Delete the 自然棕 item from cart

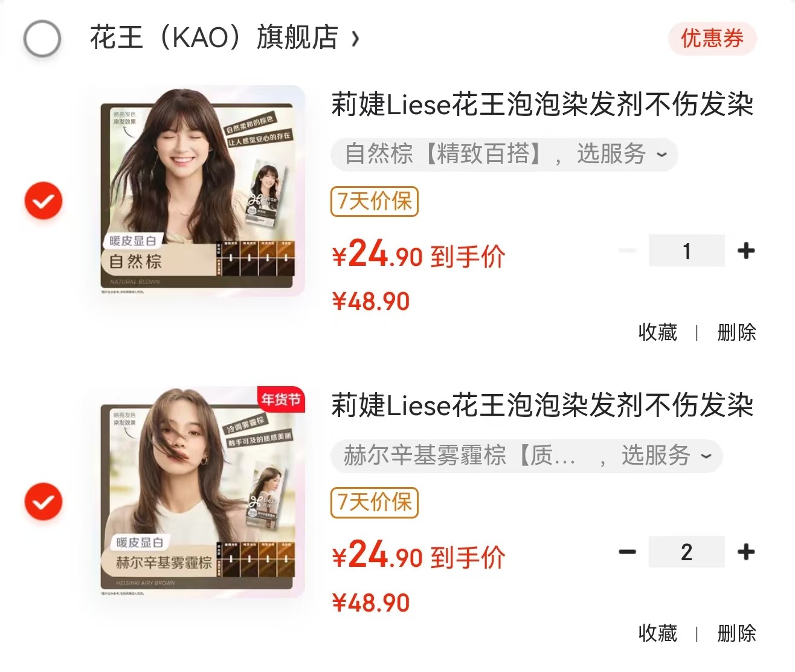[736, 332]
